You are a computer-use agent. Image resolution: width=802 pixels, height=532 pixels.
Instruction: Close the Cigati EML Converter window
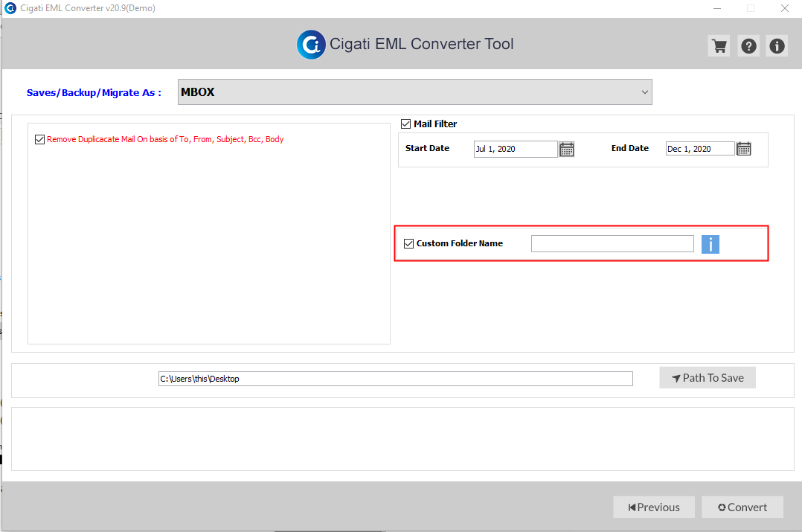pos(785,8)
